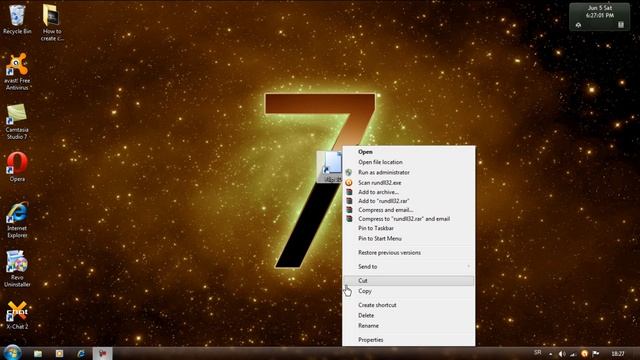Open the Action Center flag icon
The height and width of the screenshot is (360, 640).
tap(596, 354)
